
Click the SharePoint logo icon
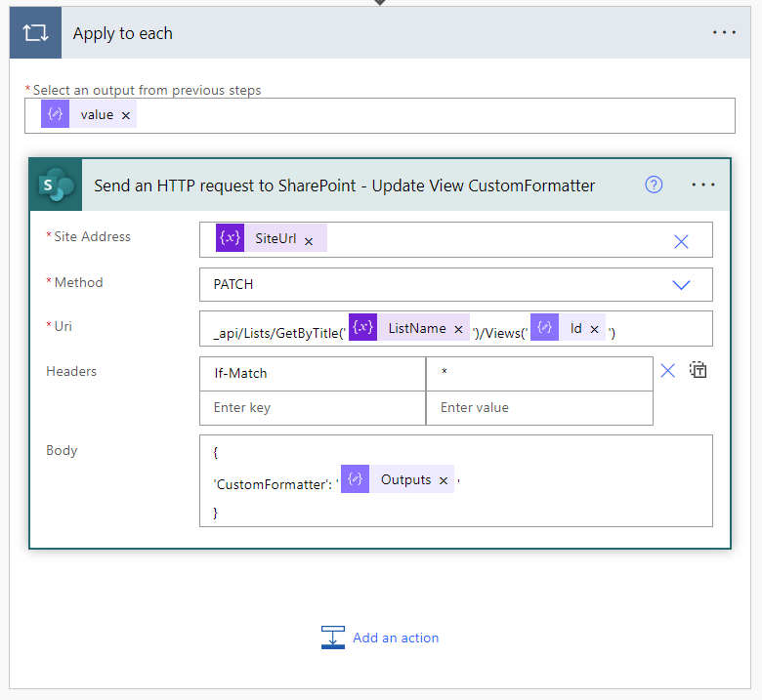click(56, 185)
